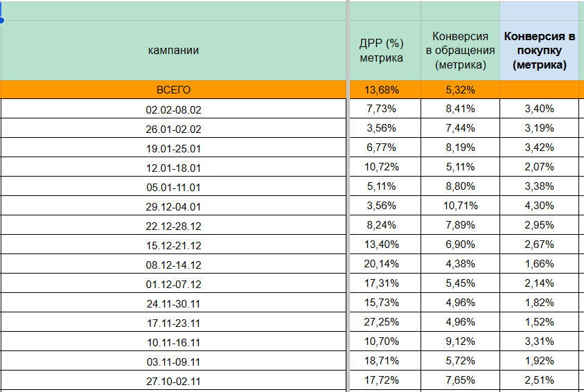Screen dimensions: 584x392
Task: Select the conversion cell showing 10,71%
Action: (x=460, y=206)
